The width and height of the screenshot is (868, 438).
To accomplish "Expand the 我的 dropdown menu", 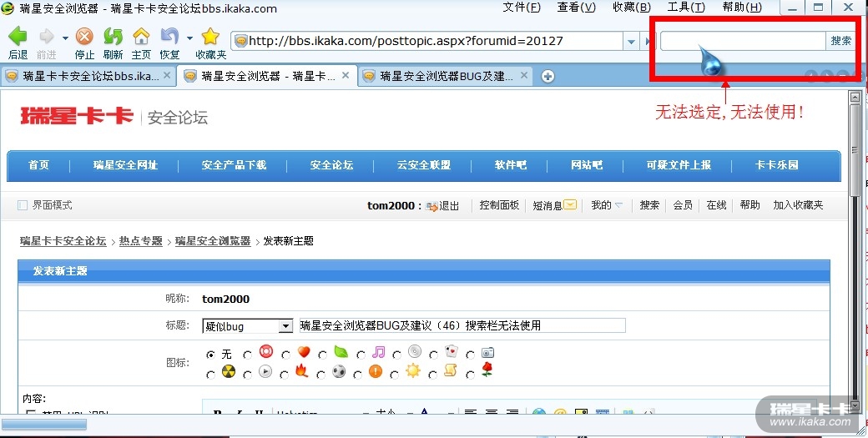I will 619,205.
